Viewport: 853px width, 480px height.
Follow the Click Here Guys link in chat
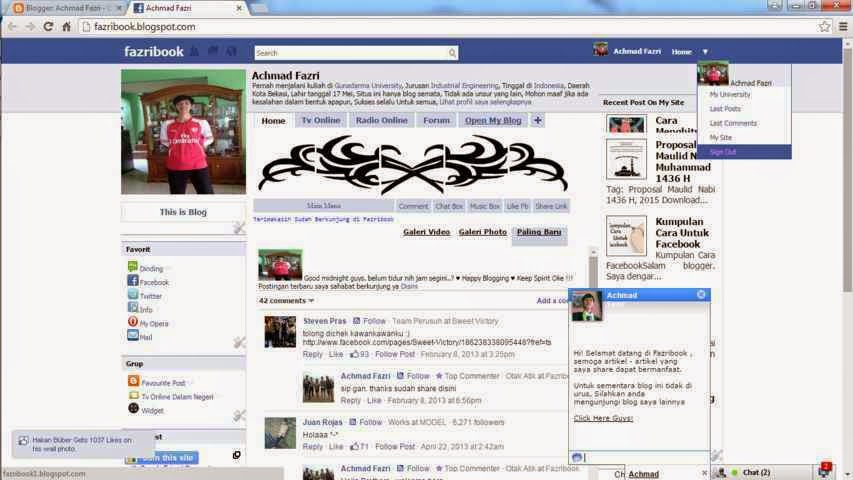pos(603,418)
